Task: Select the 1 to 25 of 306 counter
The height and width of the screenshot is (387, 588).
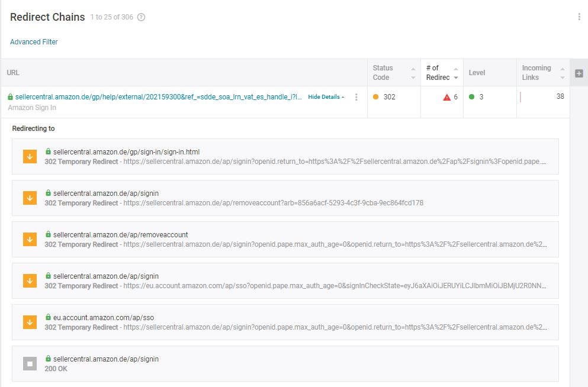Action: [112, 17]
